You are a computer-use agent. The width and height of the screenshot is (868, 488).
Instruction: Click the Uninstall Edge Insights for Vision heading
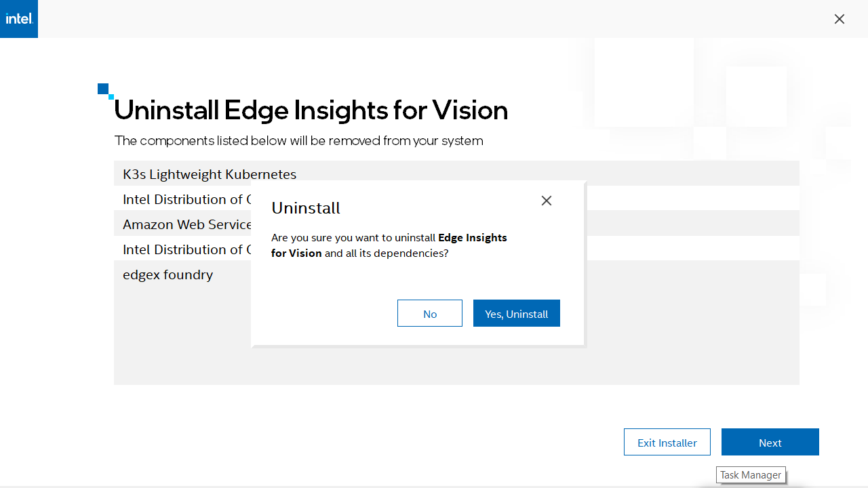pyautogui.click(x=311, y=110)
